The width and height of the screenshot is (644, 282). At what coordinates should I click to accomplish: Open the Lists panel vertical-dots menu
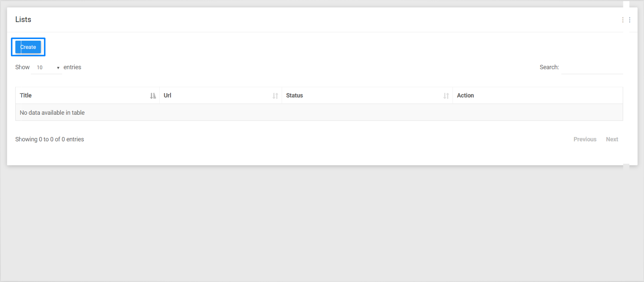coord(630,20)
